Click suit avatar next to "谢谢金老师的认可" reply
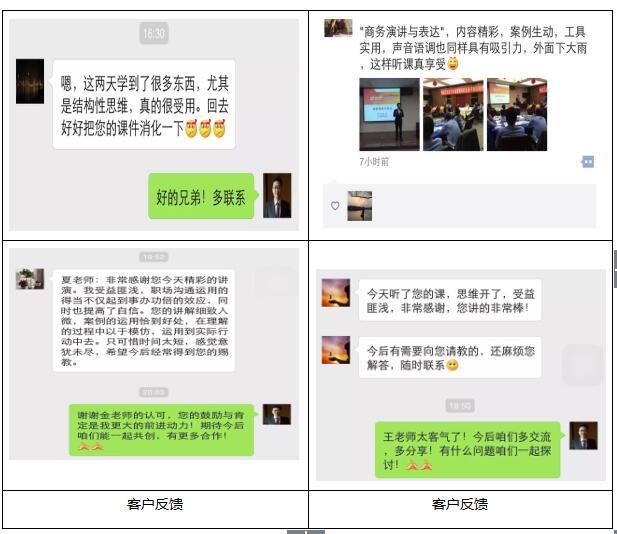 click(277, 414)
